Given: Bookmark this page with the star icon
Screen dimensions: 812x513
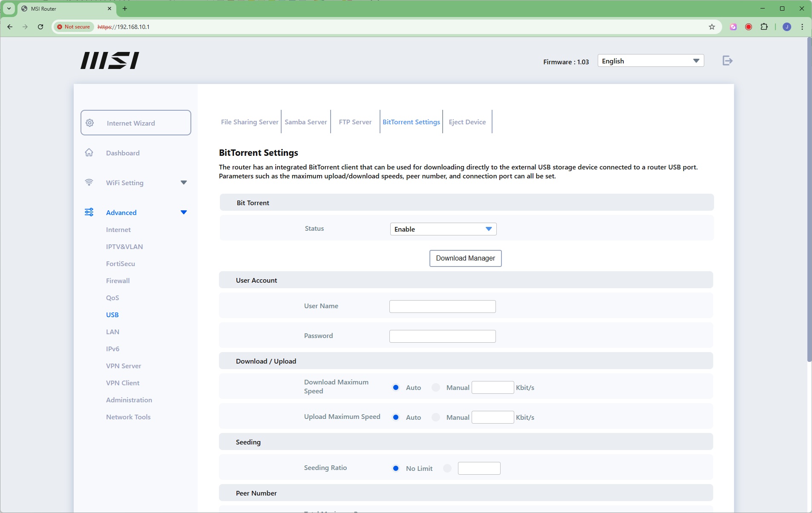Looking at the screenshot, I should [712, 27].
